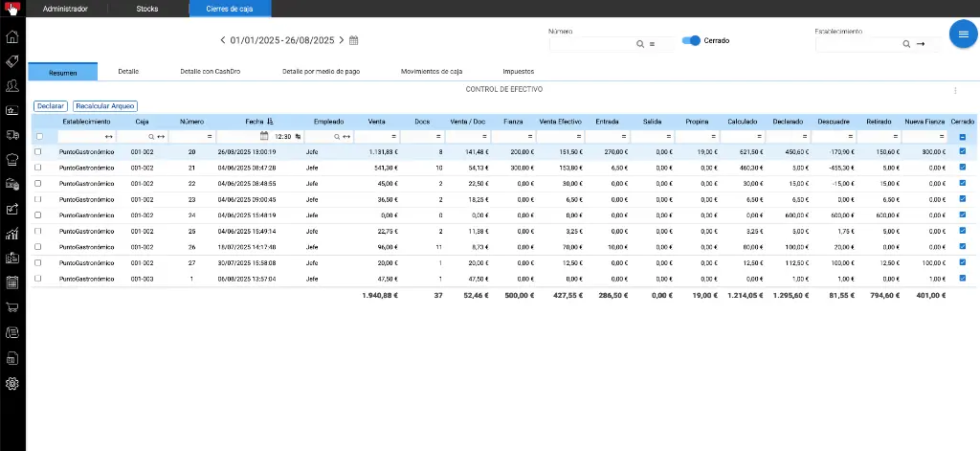Click the search icon in Número field
The image size is (980, 451).
pos(640,44)
